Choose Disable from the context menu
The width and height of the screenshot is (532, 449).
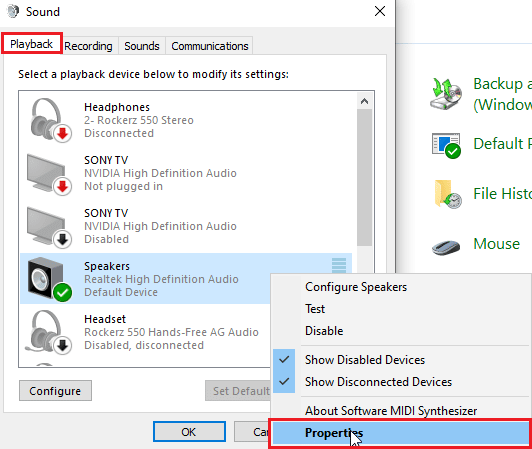coord(401,331)
